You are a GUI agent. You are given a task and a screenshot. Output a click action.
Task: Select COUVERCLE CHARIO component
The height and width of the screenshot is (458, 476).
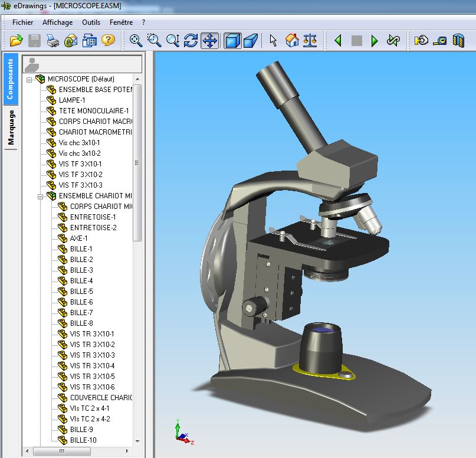101,398
